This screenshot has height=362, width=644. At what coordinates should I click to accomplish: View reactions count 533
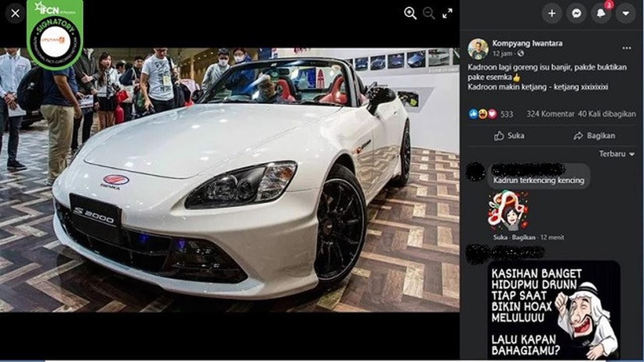click(507, 114)
